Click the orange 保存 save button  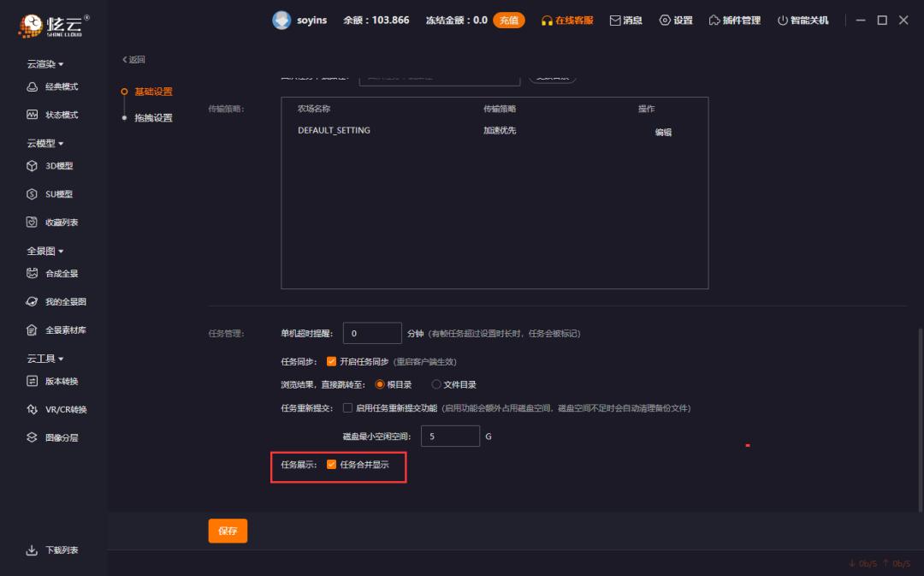228,531
